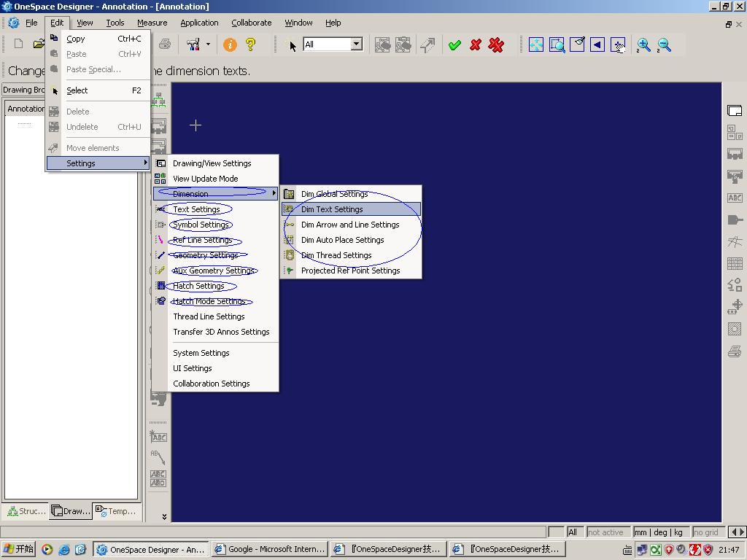Click the framed ABC text icon left toolbar
The width and height of the screenshot is (747, 560).
point(158,437)
